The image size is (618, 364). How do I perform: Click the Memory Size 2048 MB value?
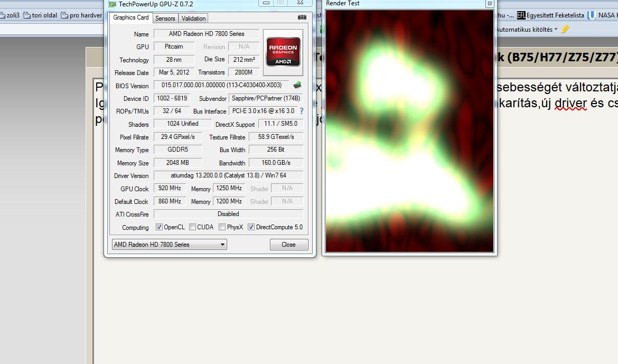point(178,163)
